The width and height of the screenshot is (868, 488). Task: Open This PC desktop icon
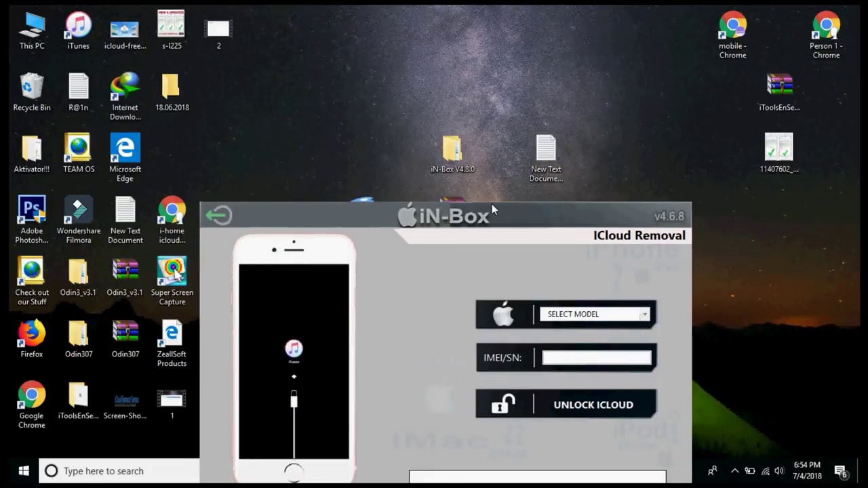tap(32, 31)
